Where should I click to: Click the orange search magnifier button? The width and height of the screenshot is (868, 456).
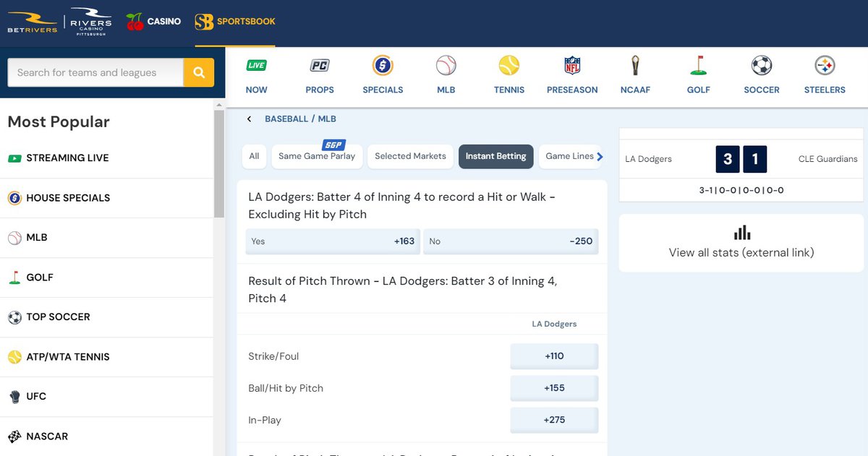click(199, 72)
